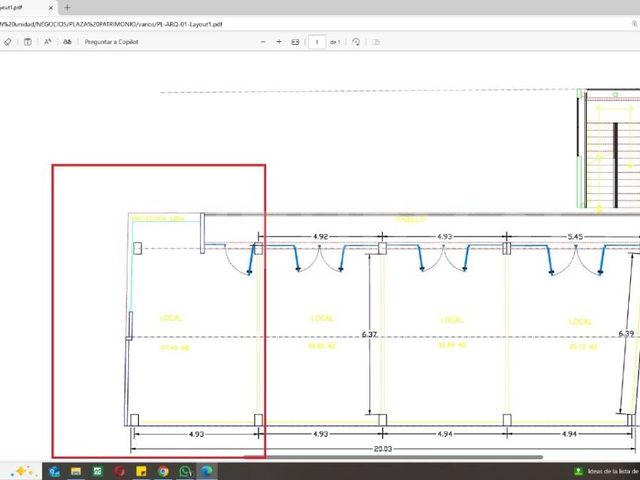Screen dimensions: 640x480
Task: Open Outlook from the taskbar
Action: (54, 471)
